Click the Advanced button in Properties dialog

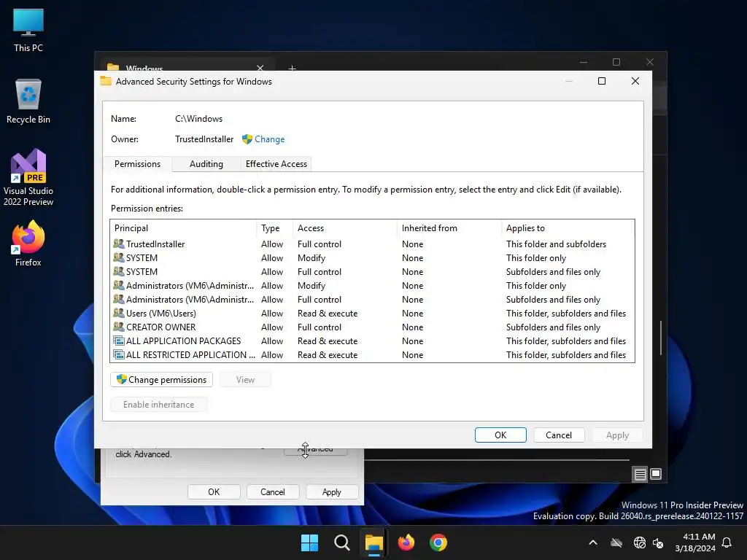315,451
